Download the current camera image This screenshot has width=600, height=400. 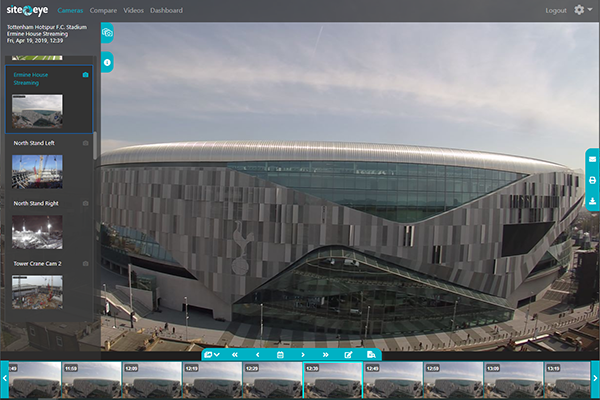(592, 201)
